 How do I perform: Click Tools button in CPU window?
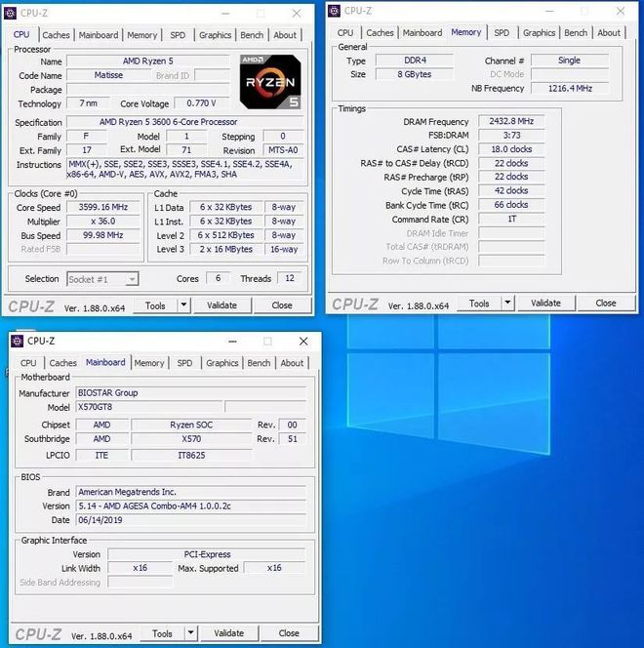155,305
